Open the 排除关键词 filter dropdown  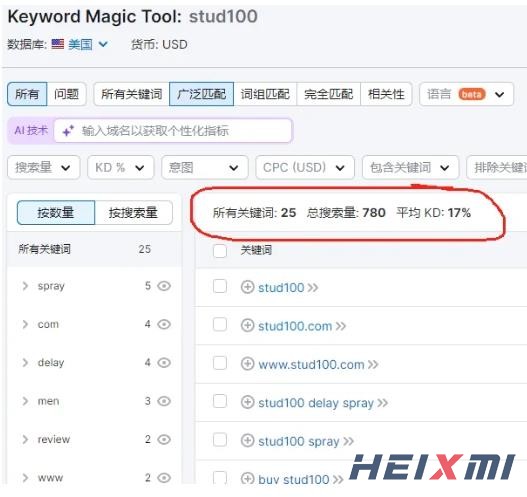click(497, 167)
